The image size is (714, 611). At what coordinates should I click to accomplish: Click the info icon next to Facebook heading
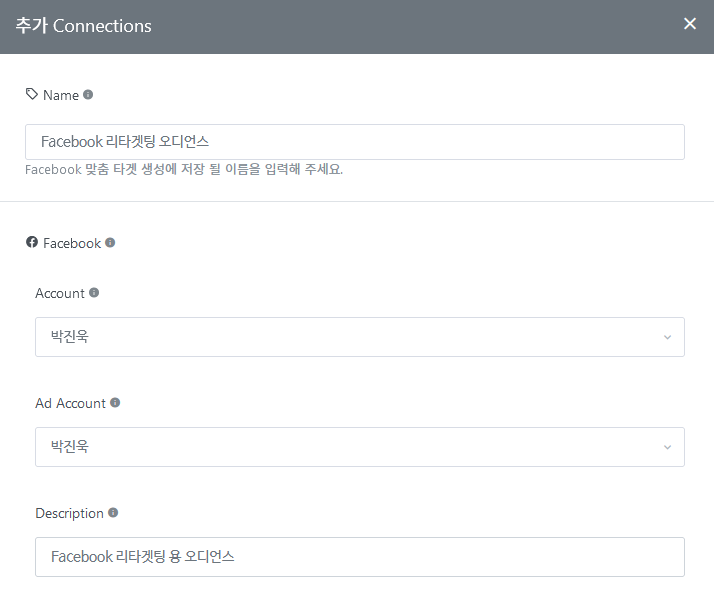[110, 243]
